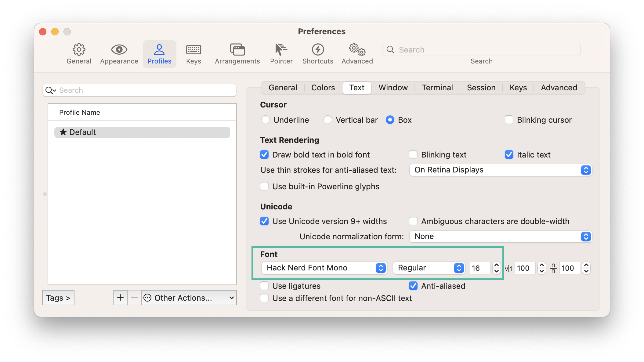This screenshot has width=644, height=362.
Task: Increase horizontal character spacing stepper
Action: (x=542, y=265)
